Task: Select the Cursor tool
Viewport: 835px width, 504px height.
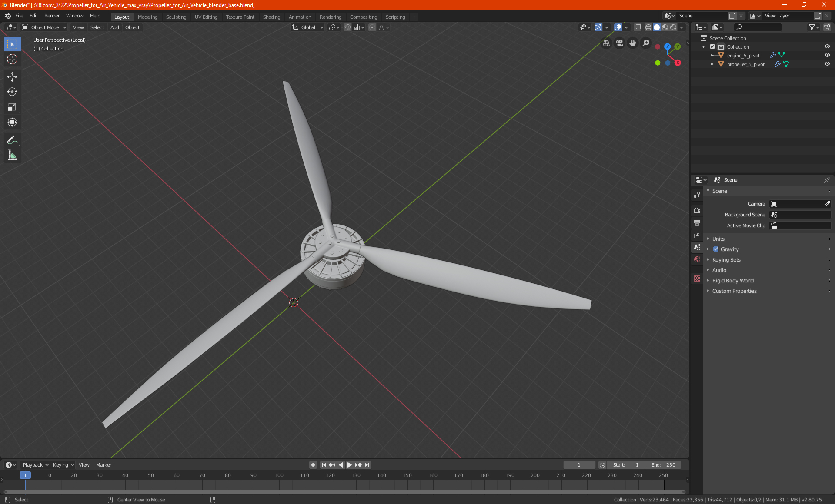Action: pos(12,59)
